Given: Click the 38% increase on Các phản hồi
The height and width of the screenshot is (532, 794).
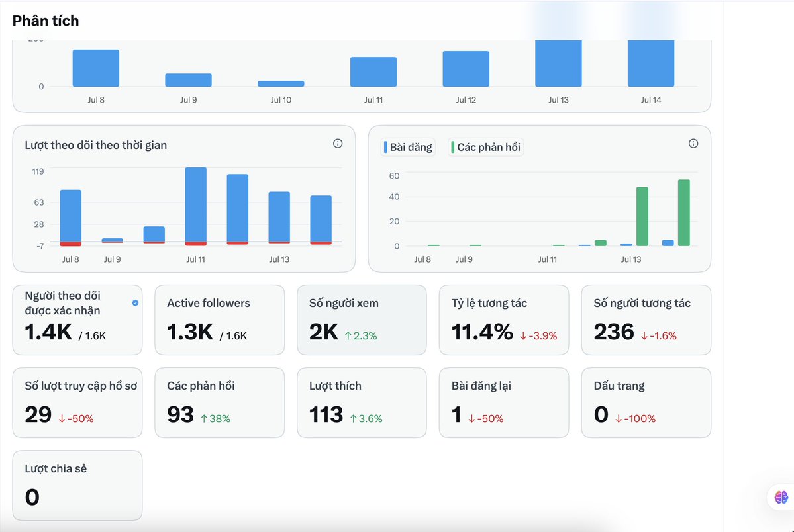Looking at the screenshot, I should tap(215, 419).
